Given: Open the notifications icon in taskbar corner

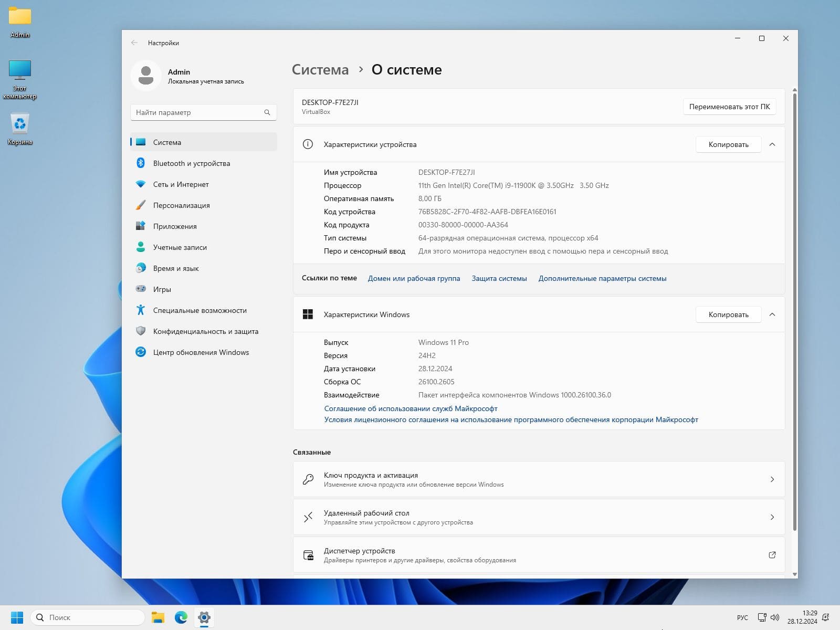Looking at the screenshot, I should 825,617.
